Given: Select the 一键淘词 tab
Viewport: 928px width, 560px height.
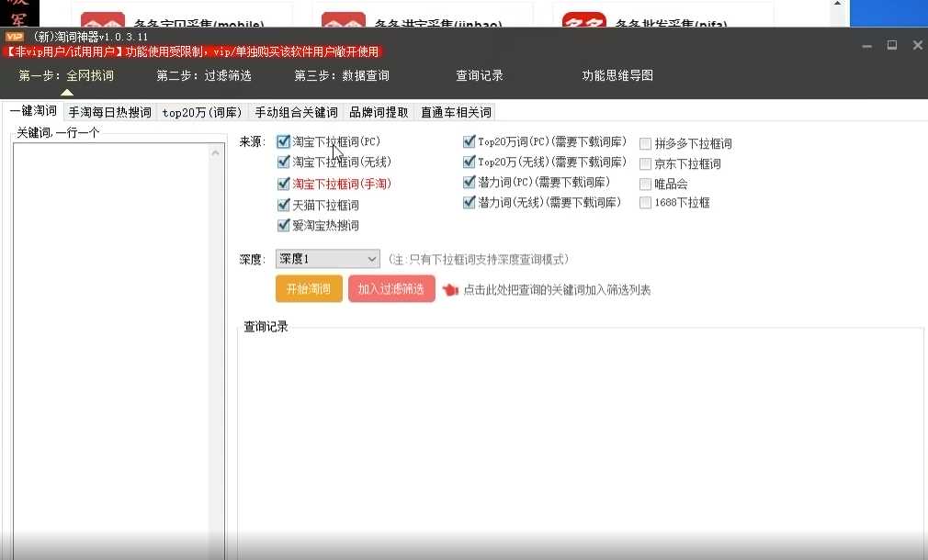Looking at the screenshot, I should 33,111.
